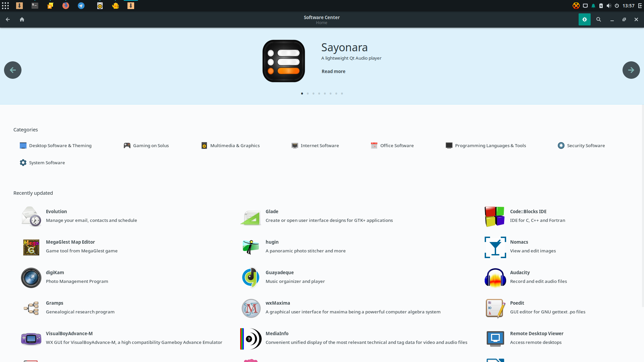This screenshot has width=644, height=362.
Task: Click the Poedit app icon
Action: [495, 308]
